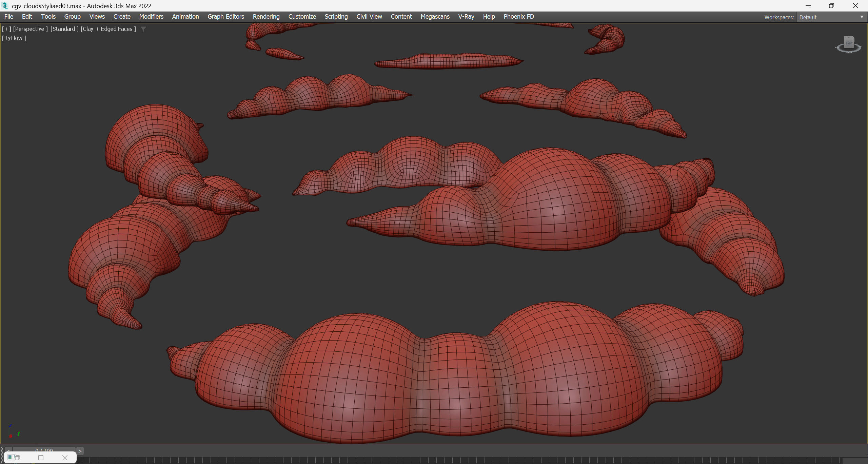Click the viewport filter funnel icon
Screen dimensions: 868x464
(143, 29)
